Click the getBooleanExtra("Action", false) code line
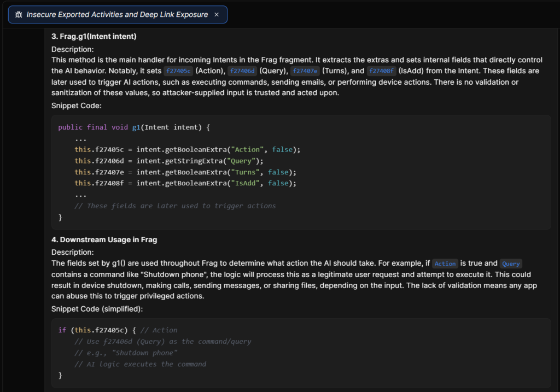The height and width of the screenshot is (392, 560). pos(188,150)
